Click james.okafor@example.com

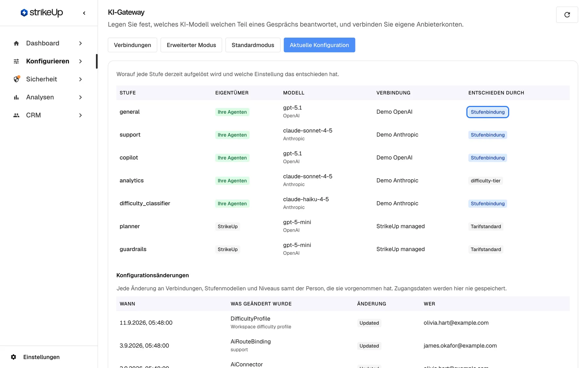(x=460, y=346)
